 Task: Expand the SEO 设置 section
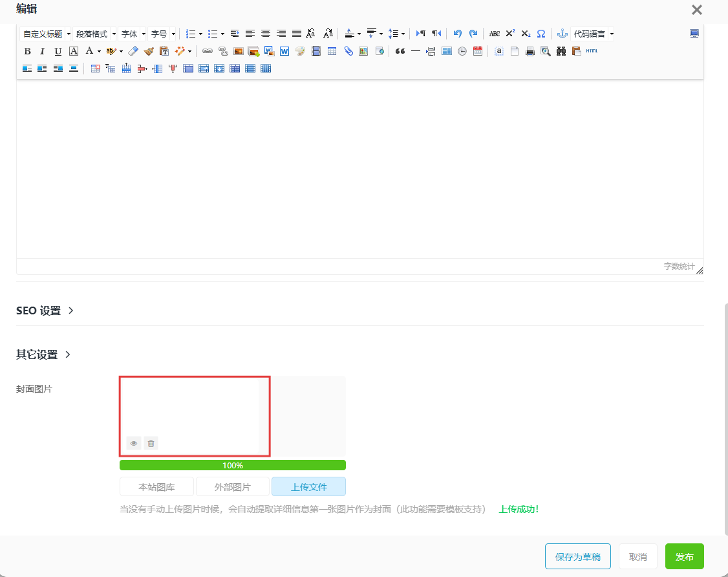point(45,310)
